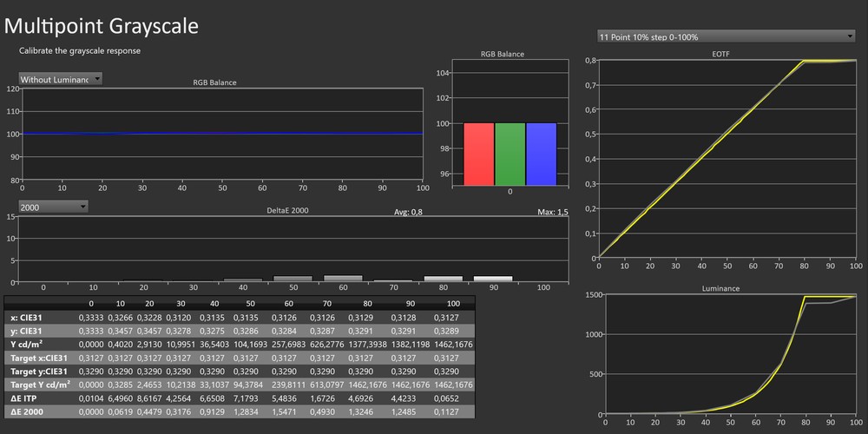Click the blue bar in RGB Balance

(541, 153)
